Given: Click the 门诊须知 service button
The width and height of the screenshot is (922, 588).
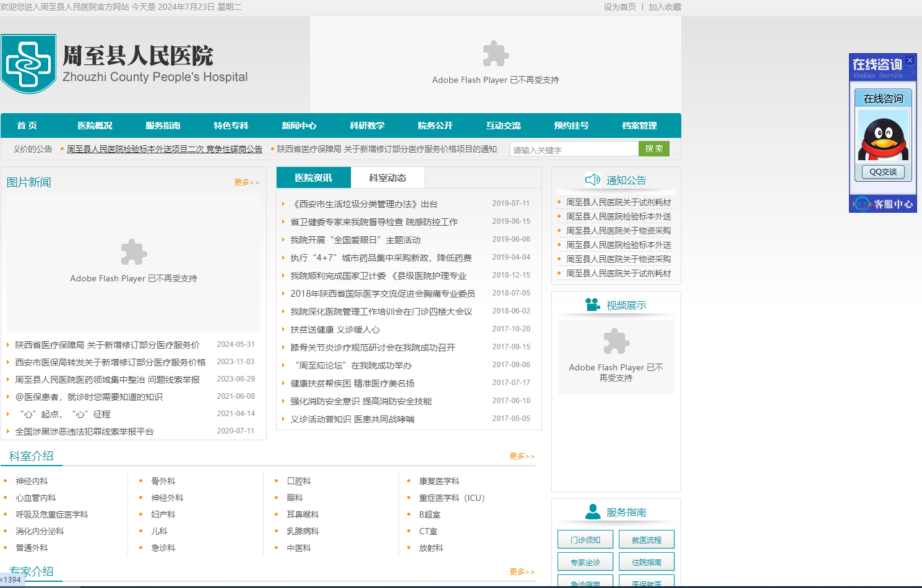Looking at the screenshot, I should (585, 540).
